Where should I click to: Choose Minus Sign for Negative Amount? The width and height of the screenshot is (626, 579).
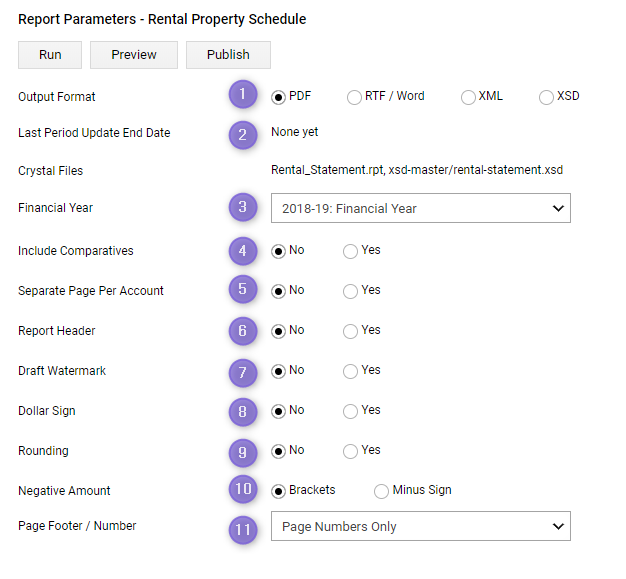pyautogui.click(x=381, y=491)
